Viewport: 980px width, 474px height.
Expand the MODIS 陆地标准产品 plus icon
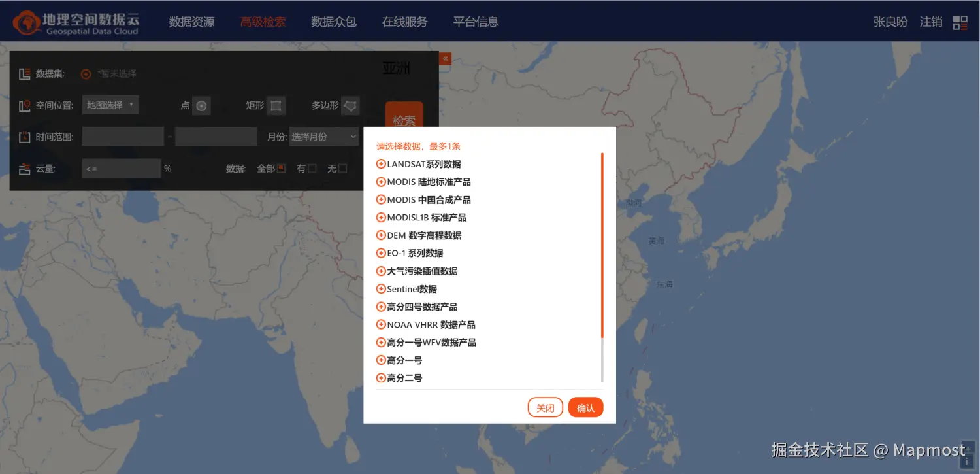381,182
